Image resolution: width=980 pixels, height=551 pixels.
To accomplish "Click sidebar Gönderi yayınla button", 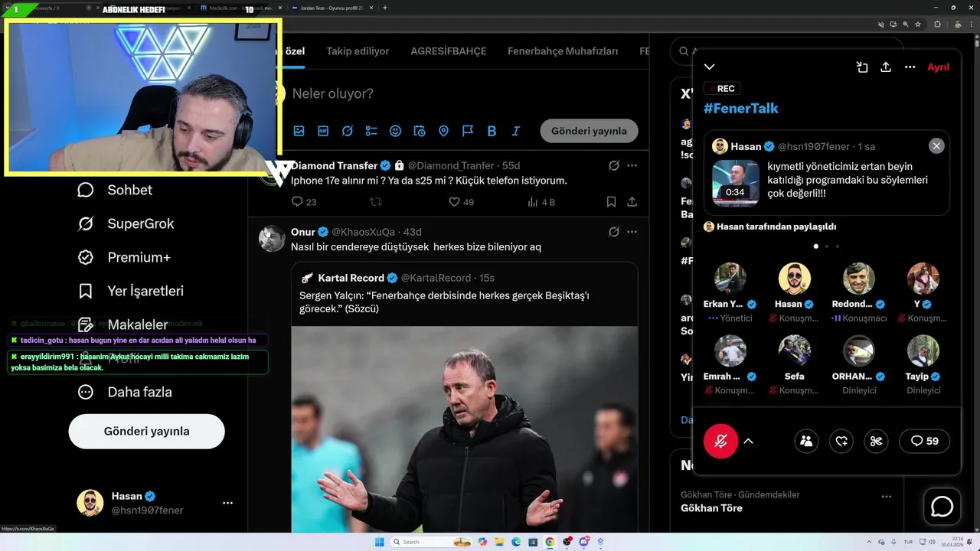I will [x=146, y=431].
